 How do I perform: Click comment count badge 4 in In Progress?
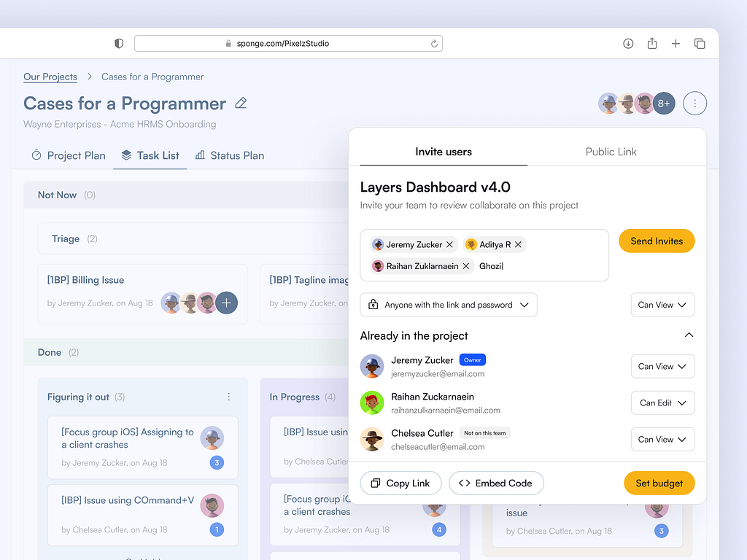coord(438,529)
